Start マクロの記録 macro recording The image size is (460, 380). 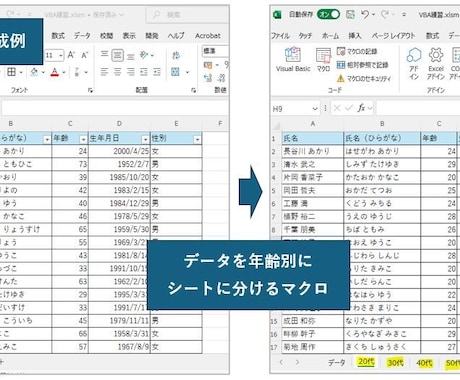point(357,51)
